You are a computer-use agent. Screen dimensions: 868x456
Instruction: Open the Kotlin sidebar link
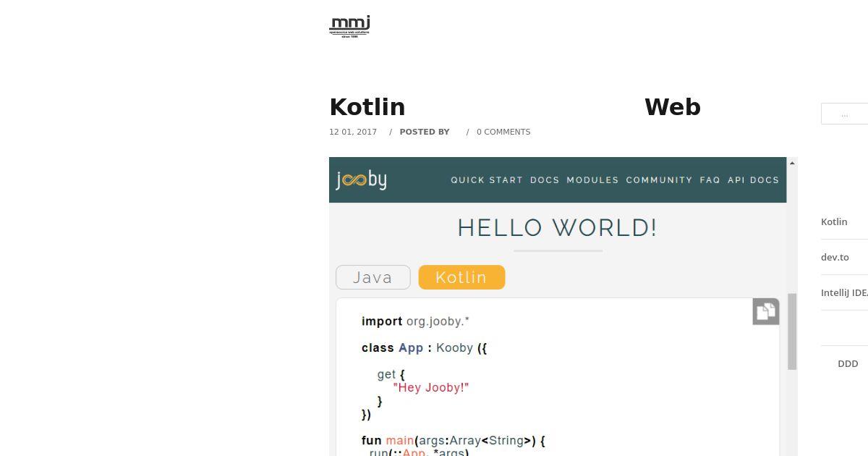pos(834,221)
